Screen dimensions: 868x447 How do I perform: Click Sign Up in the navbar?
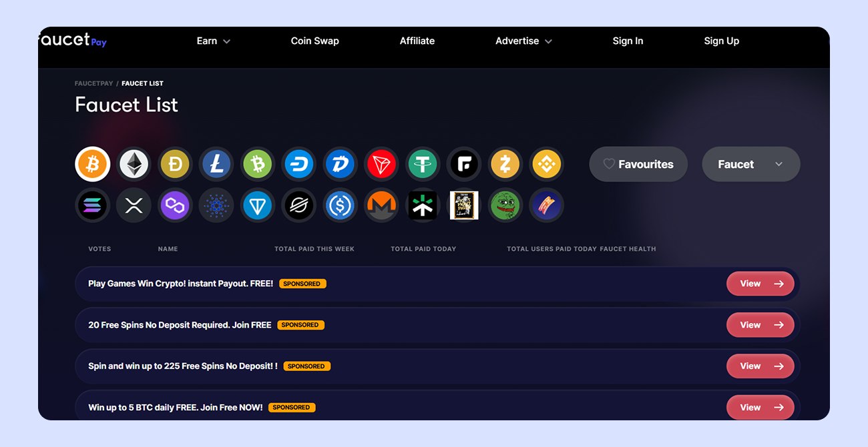click(721, 41)
